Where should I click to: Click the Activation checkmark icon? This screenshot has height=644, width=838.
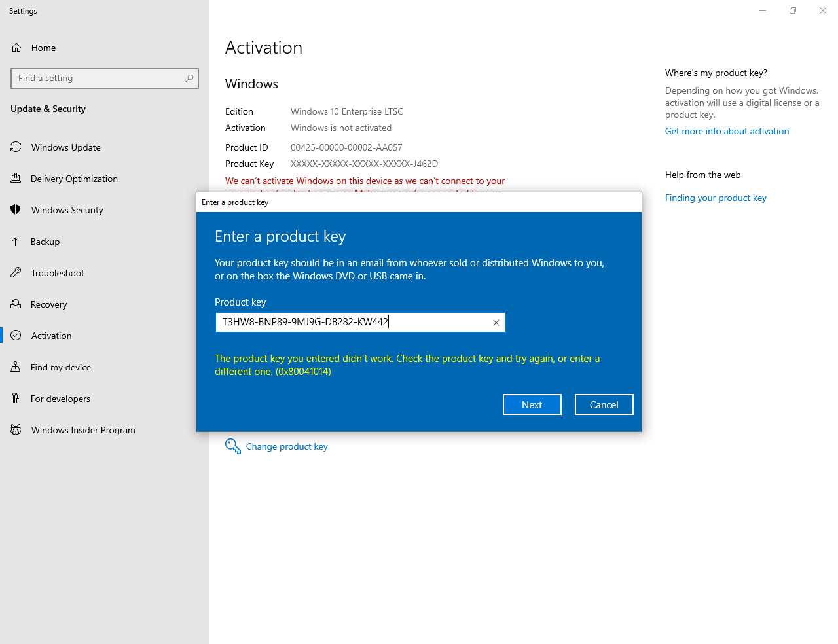16,336
